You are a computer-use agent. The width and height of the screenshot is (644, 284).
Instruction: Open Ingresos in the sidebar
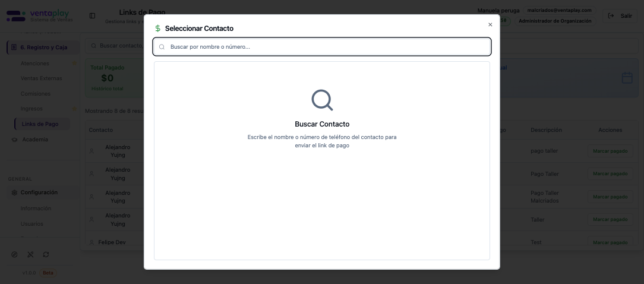[31, 109]
